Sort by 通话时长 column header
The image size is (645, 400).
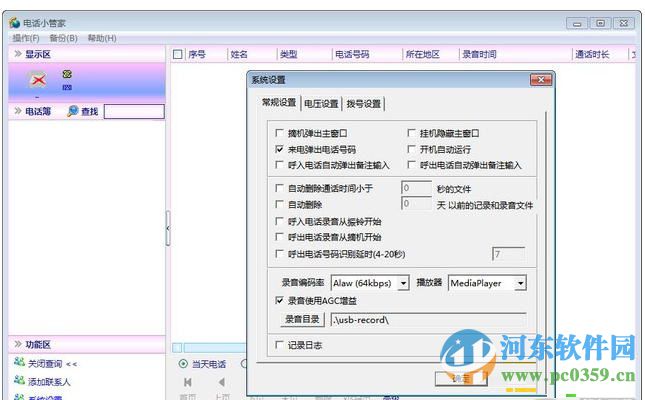(592, 54)
